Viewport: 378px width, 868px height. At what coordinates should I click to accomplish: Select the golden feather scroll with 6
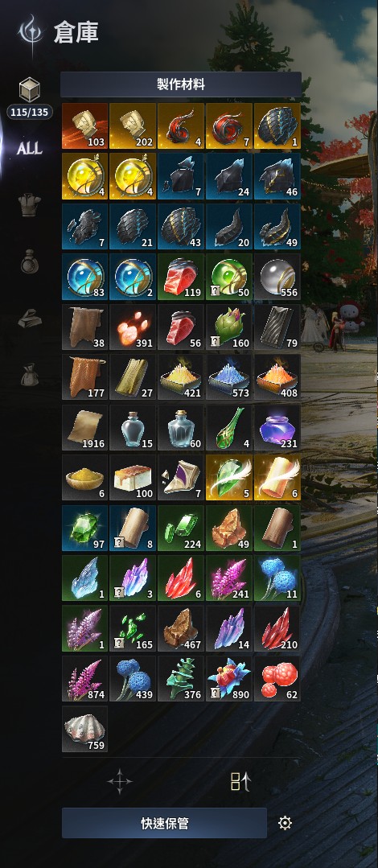pos(277,478)
